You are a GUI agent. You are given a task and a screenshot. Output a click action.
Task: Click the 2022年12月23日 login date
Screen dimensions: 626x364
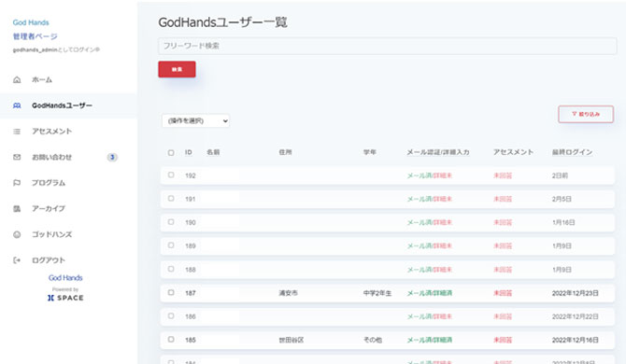(576, 293)
